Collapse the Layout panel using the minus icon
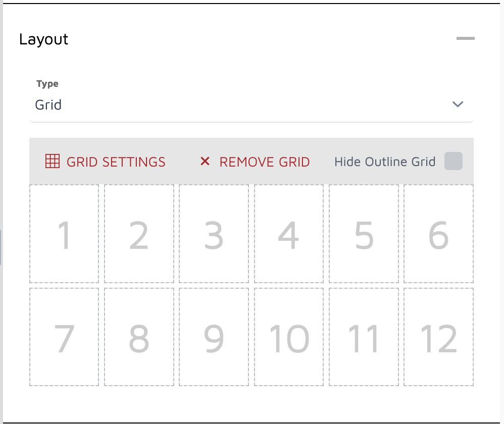This screenshot has width=504, height=424. tap(465, 38)
